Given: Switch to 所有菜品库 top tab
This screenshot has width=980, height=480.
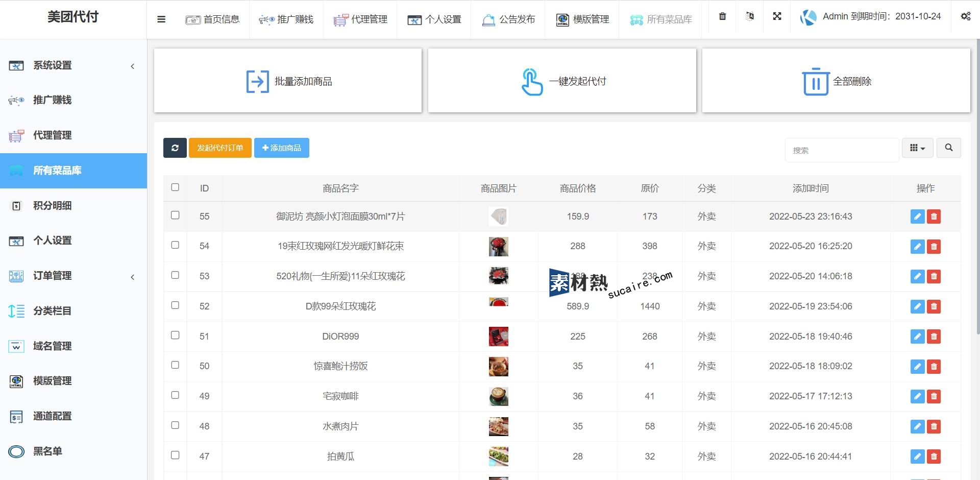Looking at the screenshot, I should 660,19.
